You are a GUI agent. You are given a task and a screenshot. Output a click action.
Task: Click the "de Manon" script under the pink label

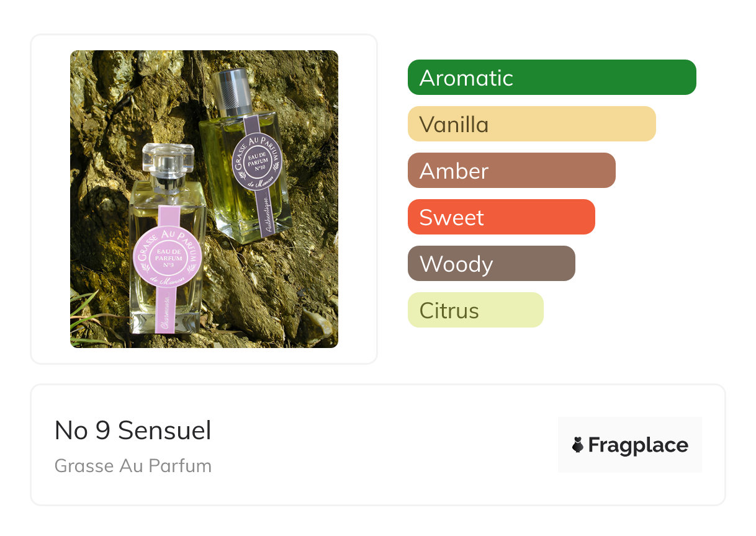[x=166, y=281]
